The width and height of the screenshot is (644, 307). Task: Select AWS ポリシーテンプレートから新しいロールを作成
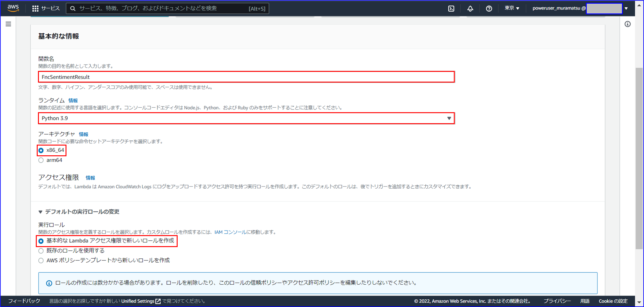click(x=41, y=260)
